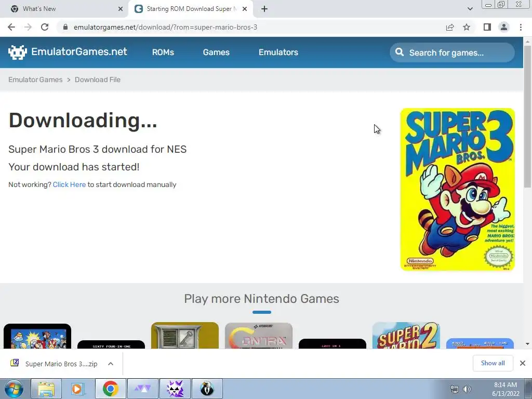This screenshot has width=532, height=399.
Task: Open the Chrome profile avatar
Action: 504,27
